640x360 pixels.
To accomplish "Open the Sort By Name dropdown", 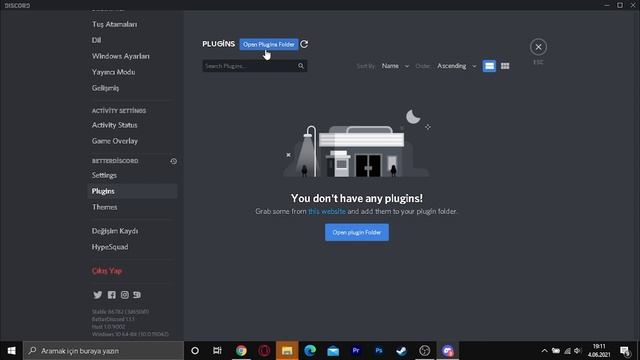I will (395, 66).
